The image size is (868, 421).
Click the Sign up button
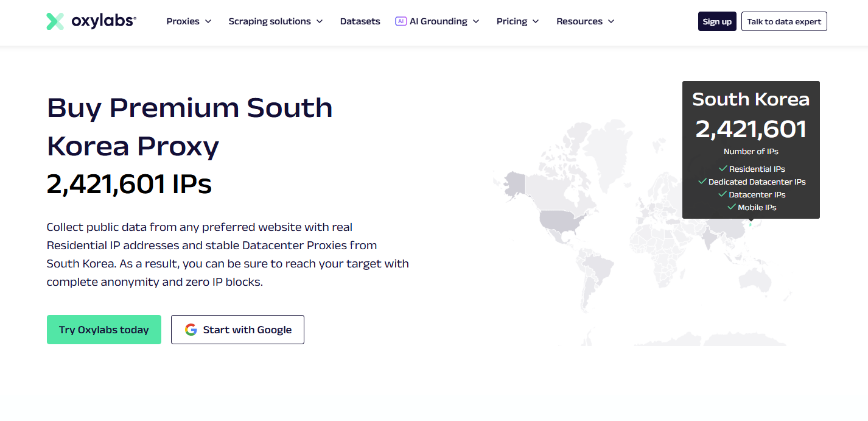click(717, 21)
